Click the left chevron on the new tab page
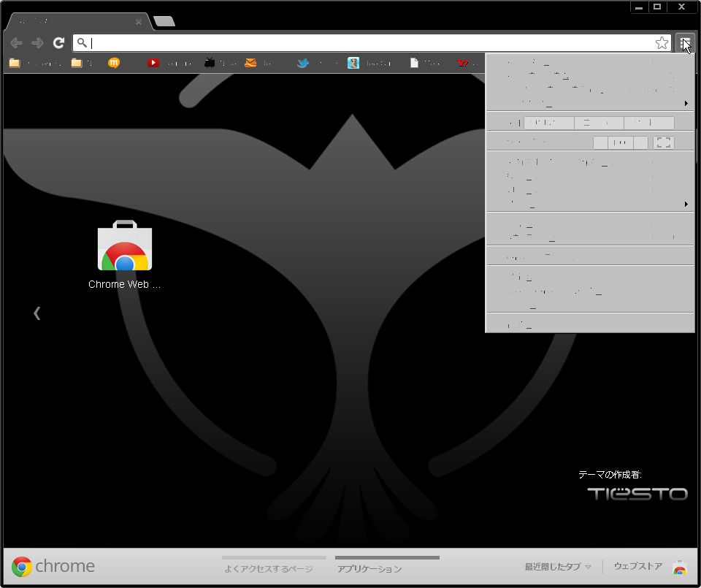This screenshot has width=701, height=588. pos(37,313)
